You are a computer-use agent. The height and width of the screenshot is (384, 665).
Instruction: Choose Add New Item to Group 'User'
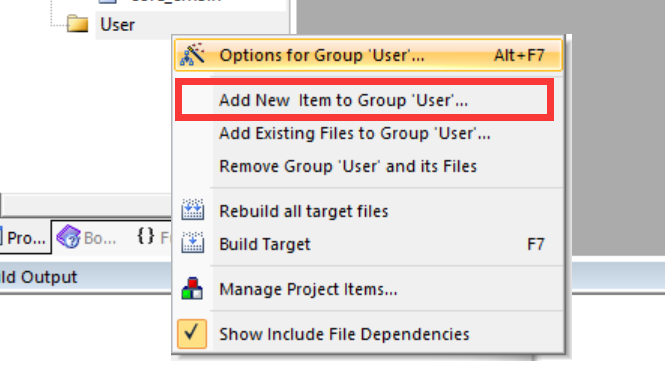(344, 100)
